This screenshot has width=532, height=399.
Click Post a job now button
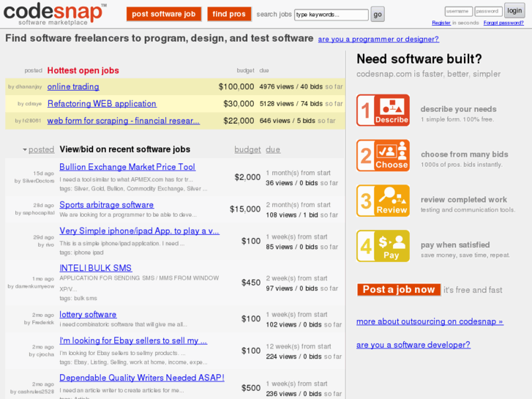tap(399, 289)
